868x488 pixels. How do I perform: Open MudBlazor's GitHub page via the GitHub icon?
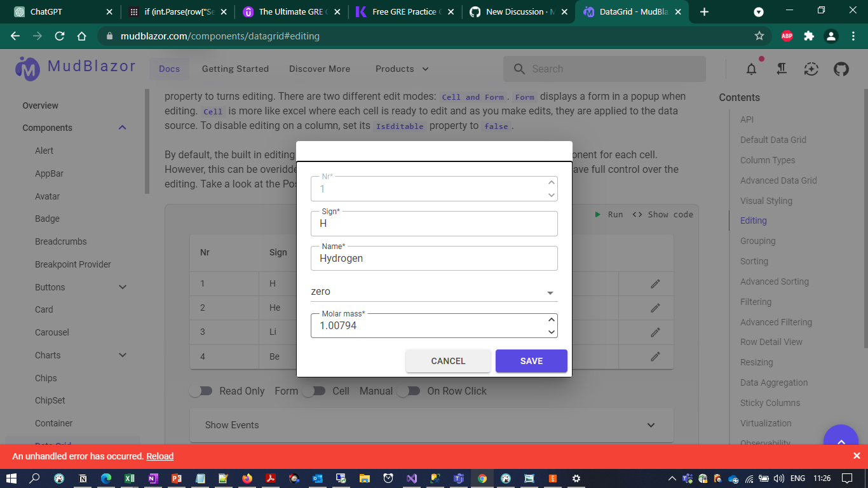click(841, 69)
